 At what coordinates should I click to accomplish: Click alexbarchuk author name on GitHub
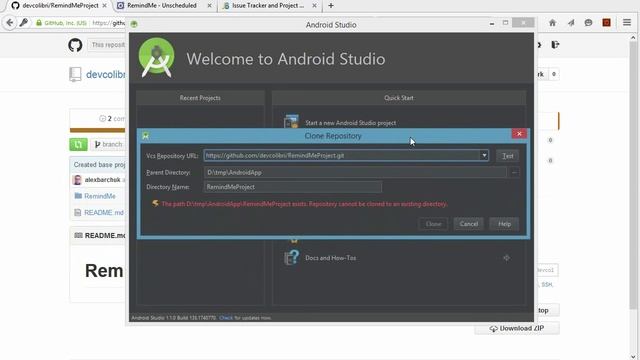pos(102,180)
